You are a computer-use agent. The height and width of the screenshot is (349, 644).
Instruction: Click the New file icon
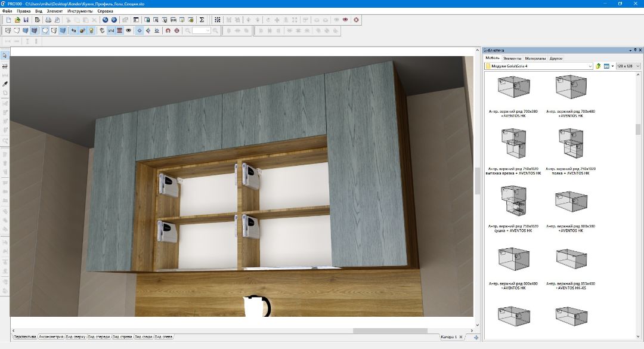[9, 20]
